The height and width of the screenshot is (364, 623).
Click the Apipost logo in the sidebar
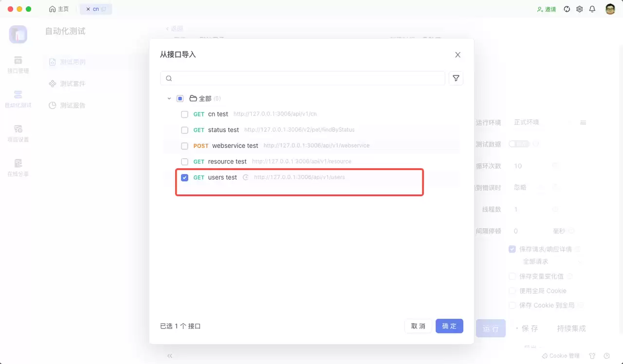pyautogui.click(x=18, y=34)
